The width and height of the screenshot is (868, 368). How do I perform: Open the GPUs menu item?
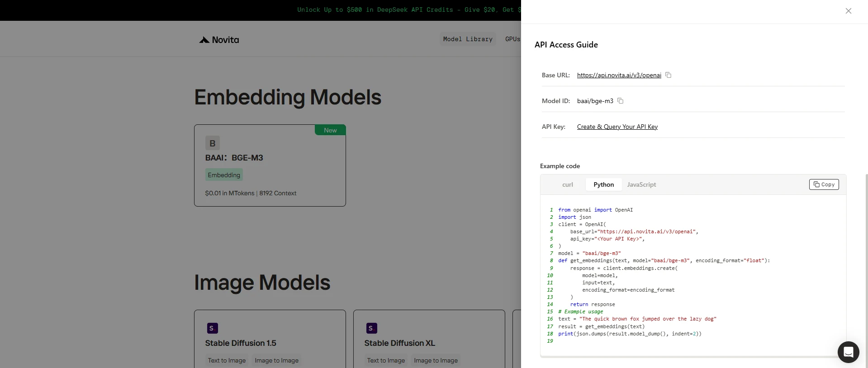[x=512, y=39]
